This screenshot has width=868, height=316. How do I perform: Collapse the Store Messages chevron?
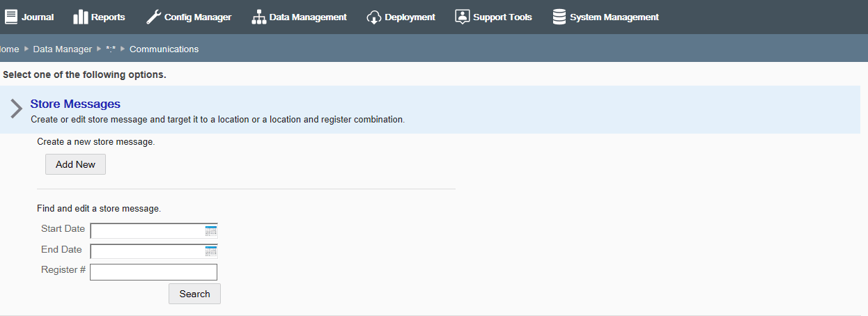17,109
